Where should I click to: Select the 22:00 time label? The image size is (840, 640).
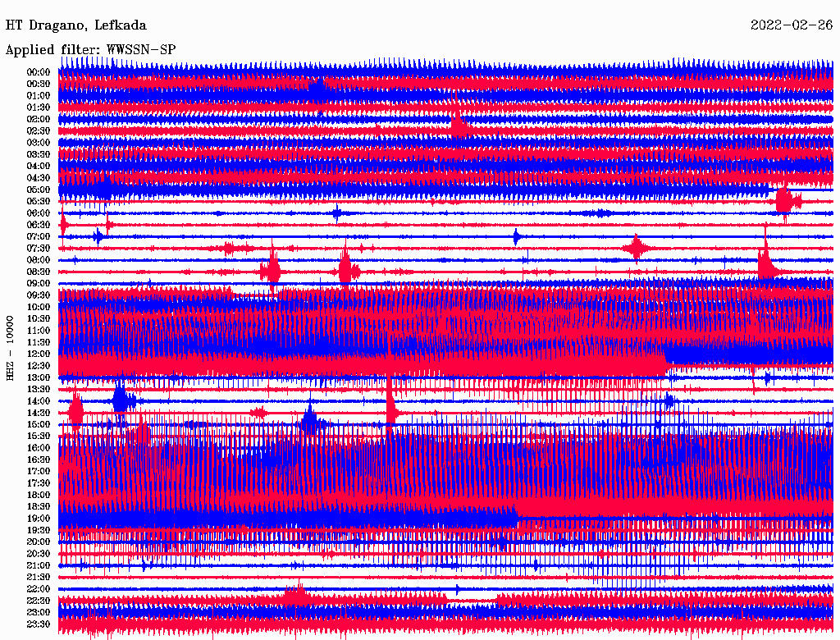(x=39, y=588)
